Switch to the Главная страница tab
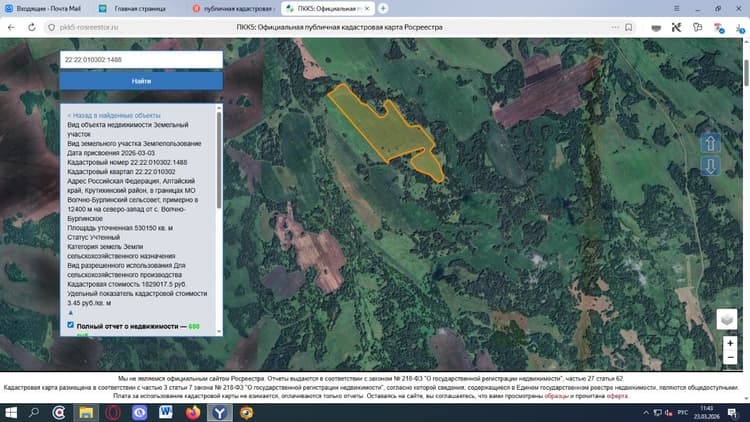 pos(135,9)
